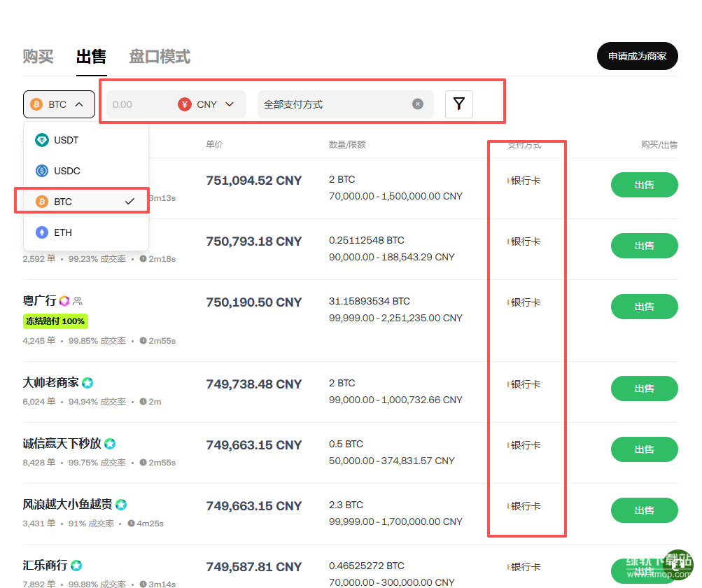This screenshot has width=702, height=588.
Task: Clear the payment method filter with the X icon
Action: click(418, 104)
